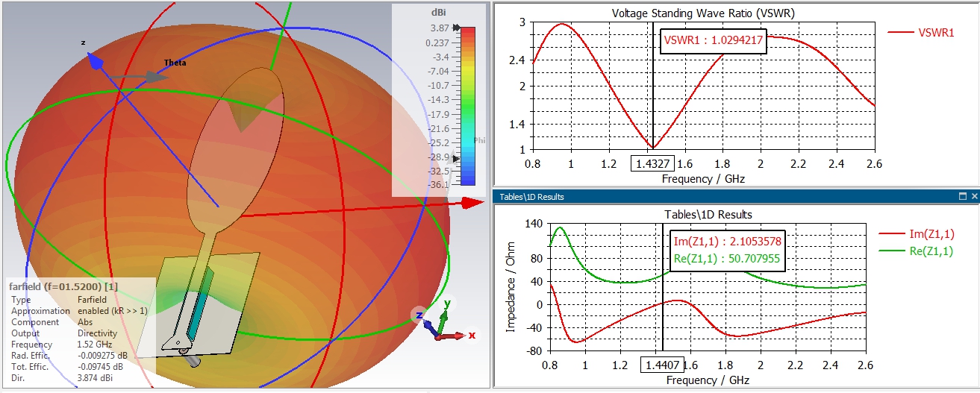
Task: Click the Im(Z1,1) : 2.1053578 marker value
Action: coord(727,242)
